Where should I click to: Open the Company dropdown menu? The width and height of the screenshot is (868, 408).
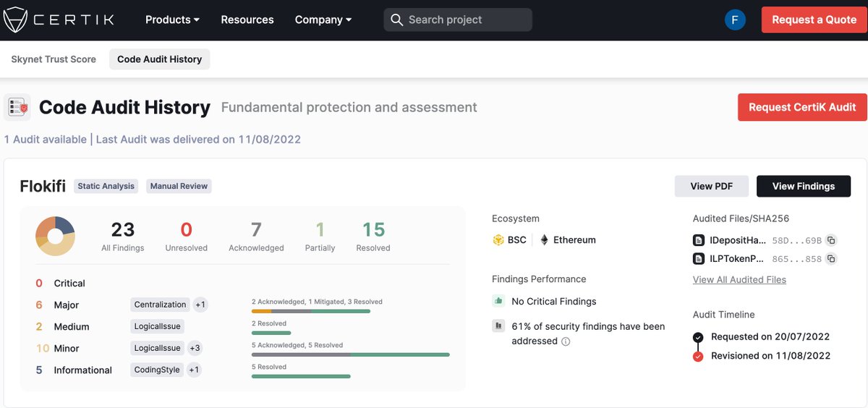(323, 20)
